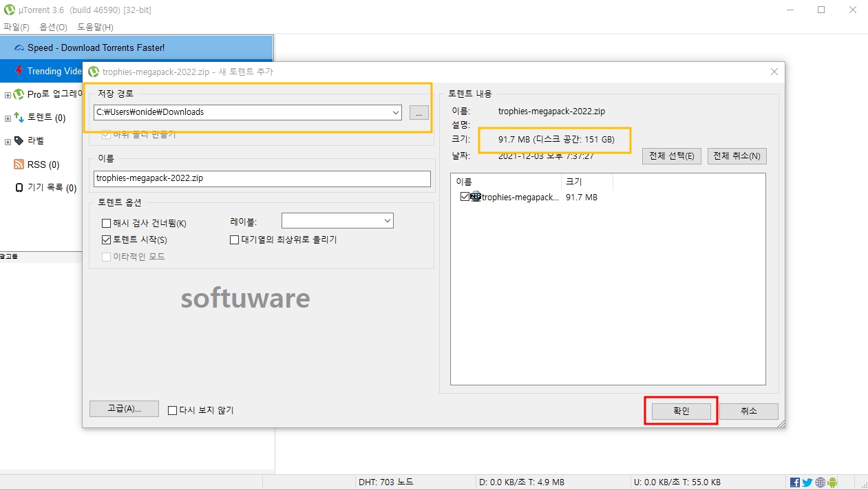The height and width of the screenshot is (490, 868).
Task: Click the torrent name input field
Action: point(262,178)
